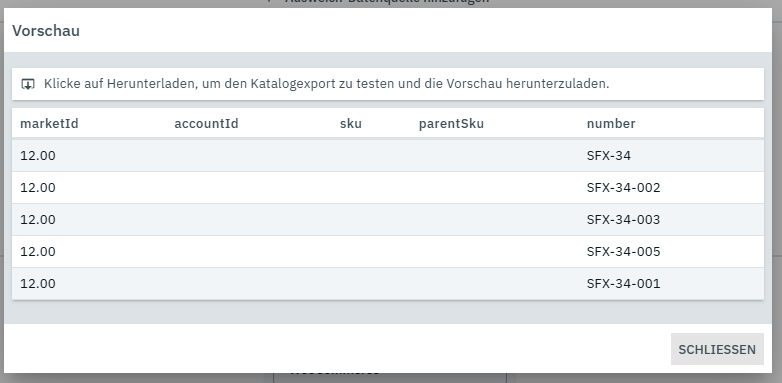Select the row with number SFX-34

pyautogui.click(x=388, y=156)
